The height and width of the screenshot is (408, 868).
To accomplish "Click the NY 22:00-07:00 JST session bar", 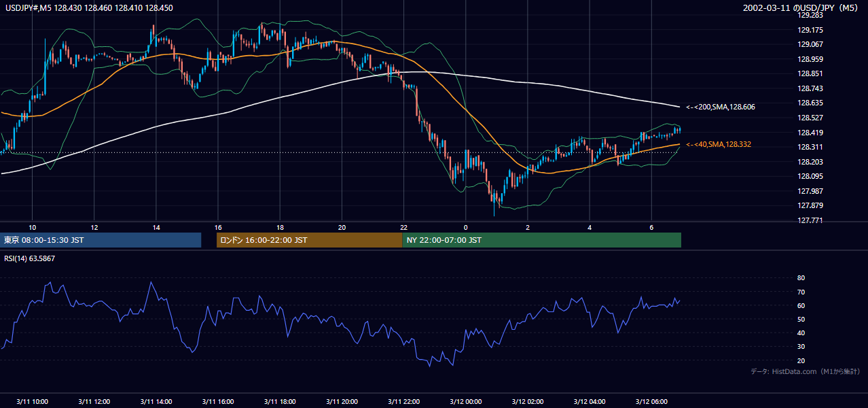I will 542,240.
